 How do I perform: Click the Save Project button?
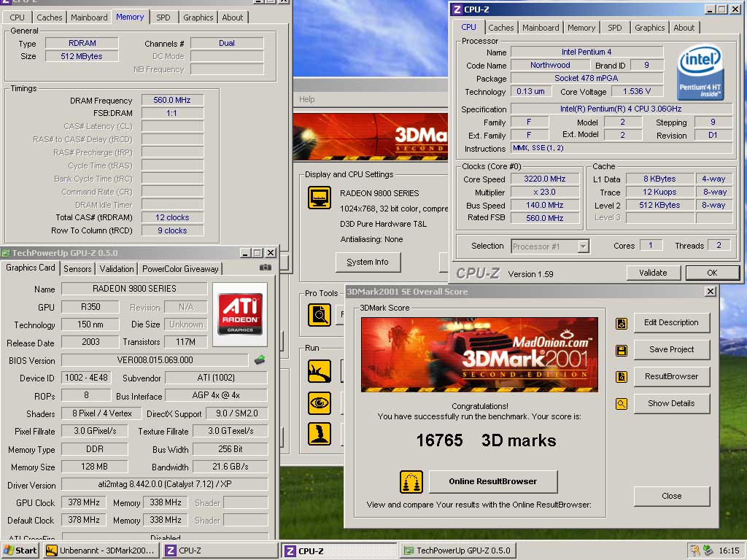pos(671,349)
